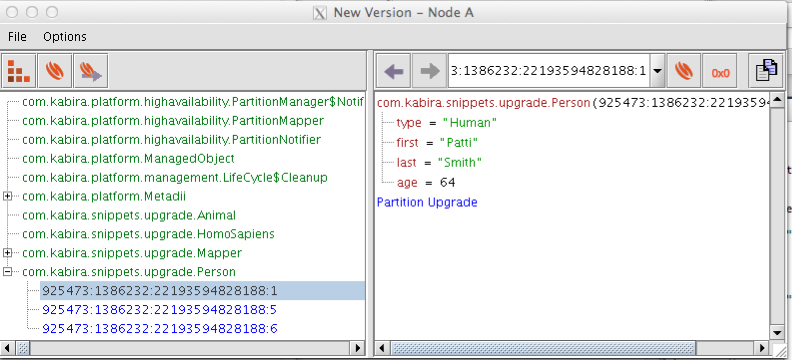Open the object reference dropdown arrow

[x=657, y=71]
